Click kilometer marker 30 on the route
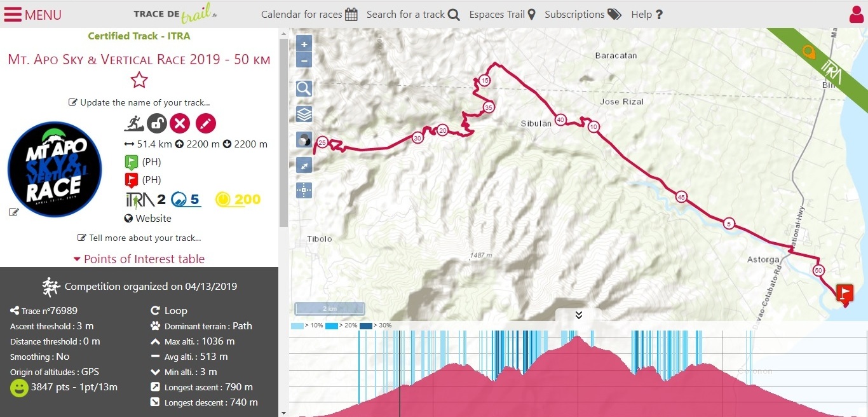This screenshot has width=868, height=417. [x=417, y=137]
